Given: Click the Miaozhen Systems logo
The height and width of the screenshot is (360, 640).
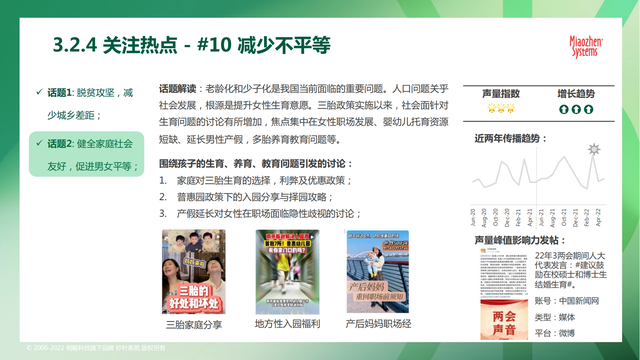Looking at the screenshot, I should pyautogui.click(x=586, y=47).
